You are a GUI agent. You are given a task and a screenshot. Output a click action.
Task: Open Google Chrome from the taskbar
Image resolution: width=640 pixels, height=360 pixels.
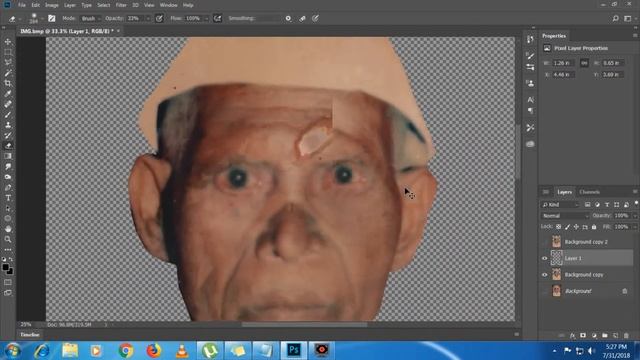pyautogui.click(x=126, y=350)
